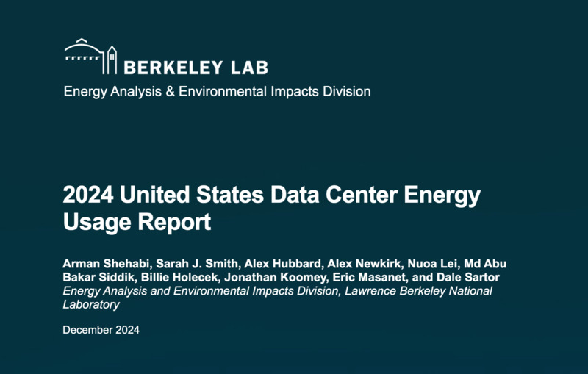Click the tower in the Berkeley Lab logo
Viewport: 588px width, 374px height.
point(112,60)
